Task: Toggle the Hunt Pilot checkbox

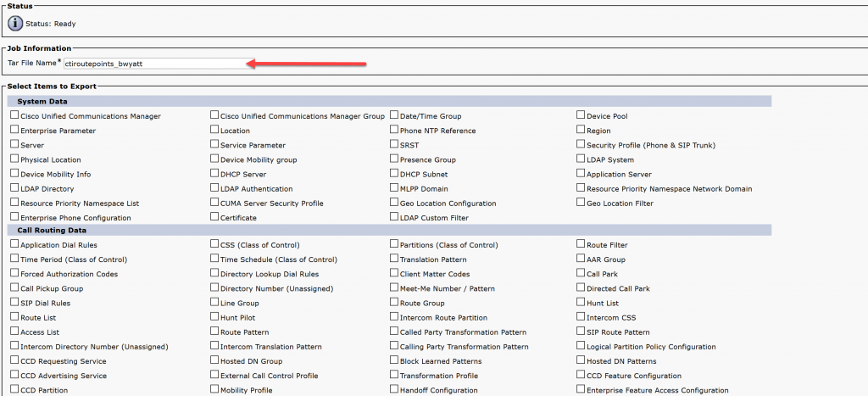Action: pos(214,316)
